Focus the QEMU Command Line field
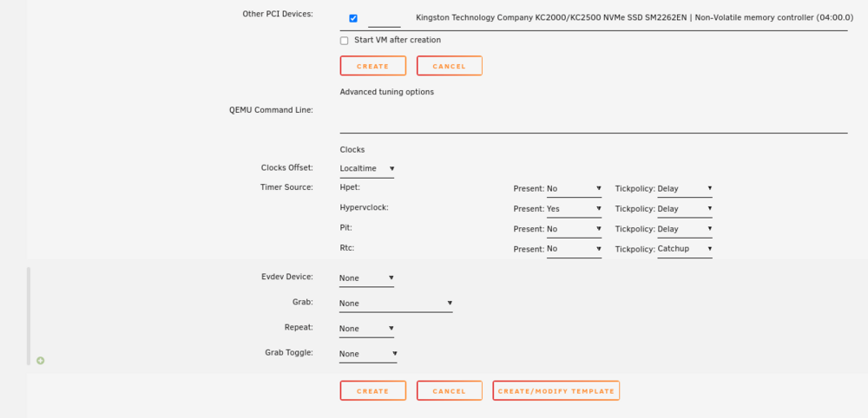This screenshot has height=418, width=868. [x=594, y=120]
